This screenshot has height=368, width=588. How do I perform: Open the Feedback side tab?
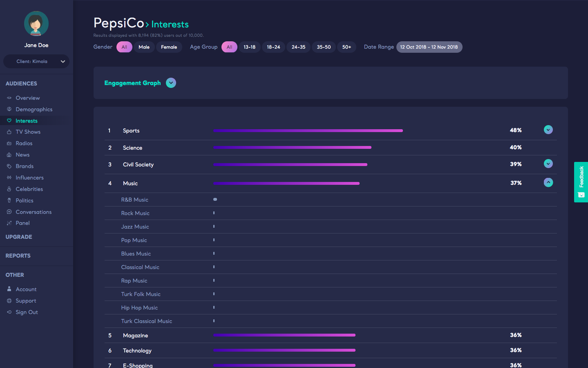click(581, 182)
